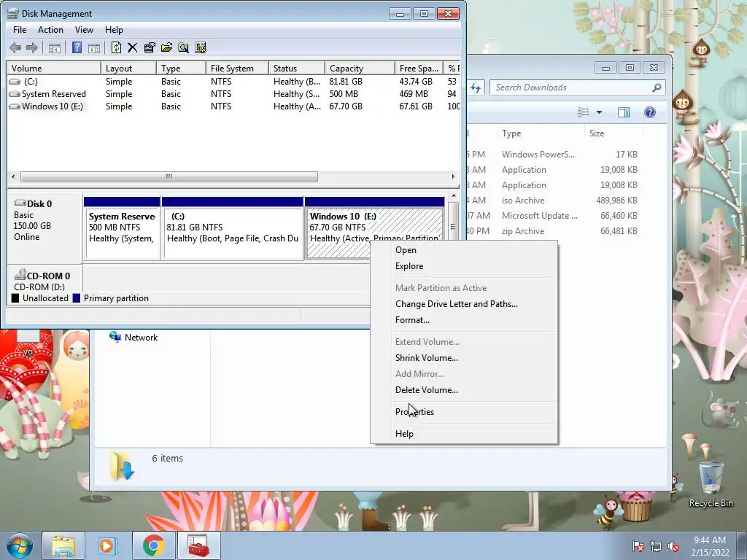This screenshot has width=747, height=560.
Task: Click the network tray icon
Action: [656, 546]
